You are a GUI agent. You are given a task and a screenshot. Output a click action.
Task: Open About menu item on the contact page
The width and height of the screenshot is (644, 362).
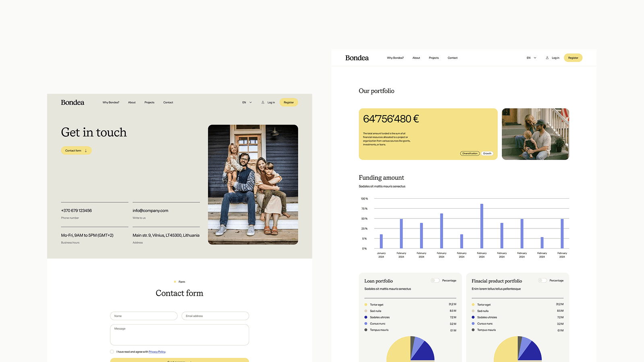click(x=132, y=103)
